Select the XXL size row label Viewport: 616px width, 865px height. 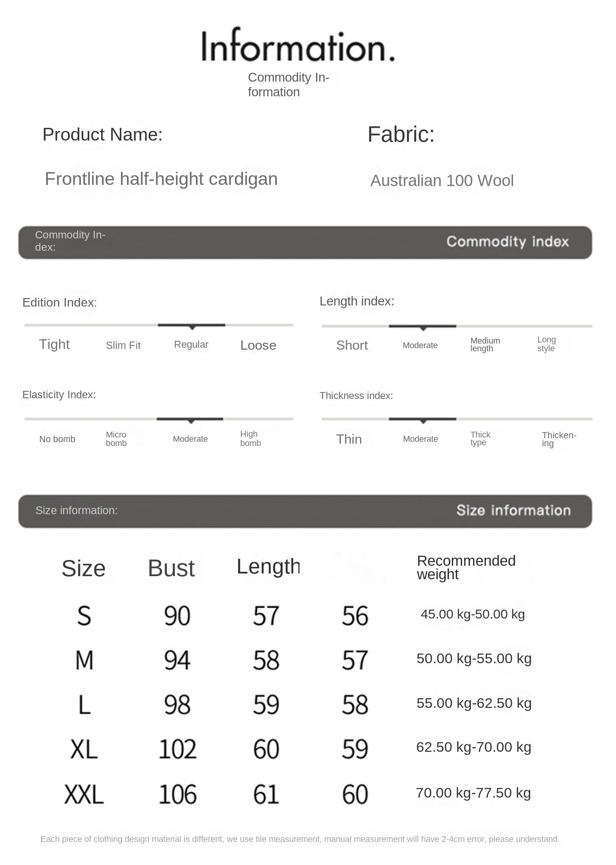pyautogui.click(x=84, y=795)
